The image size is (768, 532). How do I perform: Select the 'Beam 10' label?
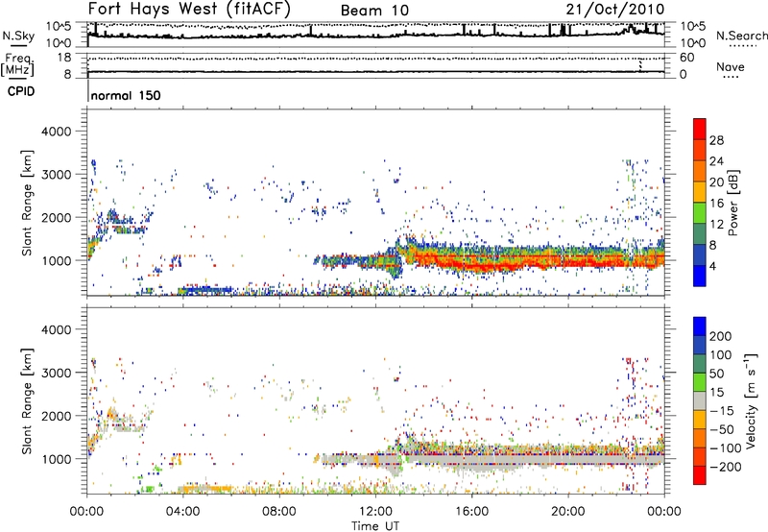[x=374, y=11]
